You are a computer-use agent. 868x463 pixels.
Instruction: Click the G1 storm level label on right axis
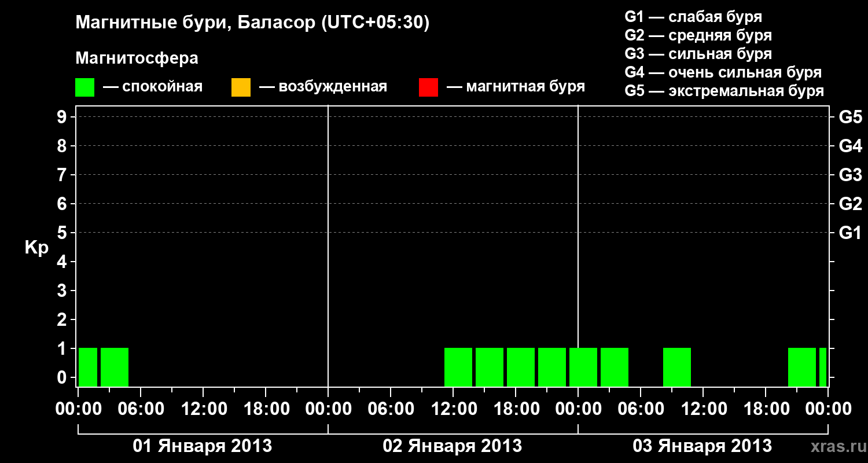click(x=850, y=233)
